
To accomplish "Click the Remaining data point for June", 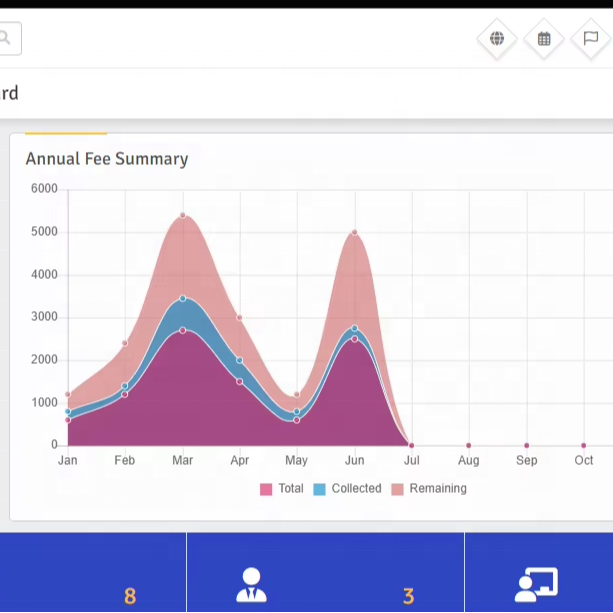I will [355, 232].
